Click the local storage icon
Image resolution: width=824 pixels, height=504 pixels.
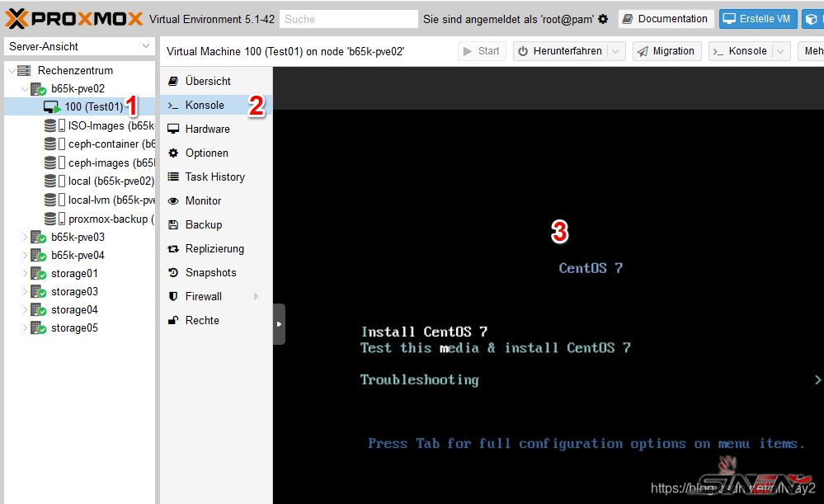54,181
